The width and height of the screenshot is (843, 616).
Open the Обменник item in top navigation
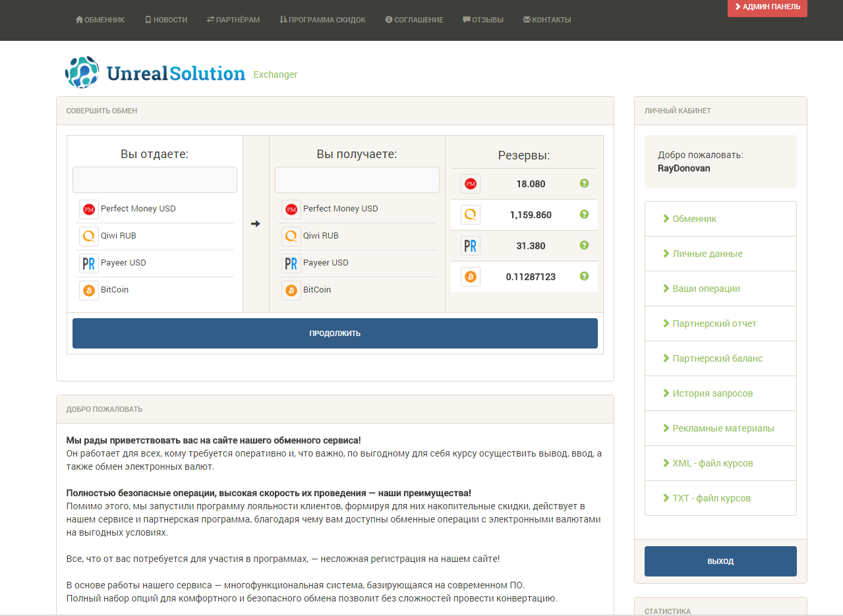point(100,20)
